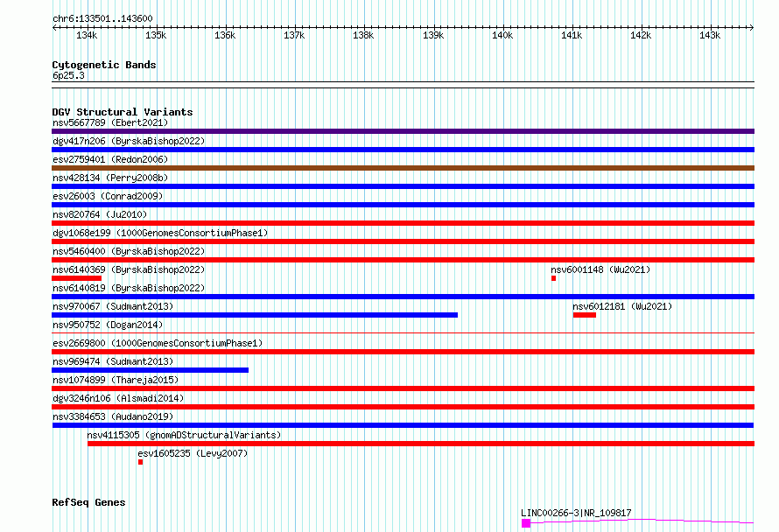Click the 141k ruler position
Image resolution: width=779 pixels, height=532 pixels.
coord(572,35)
